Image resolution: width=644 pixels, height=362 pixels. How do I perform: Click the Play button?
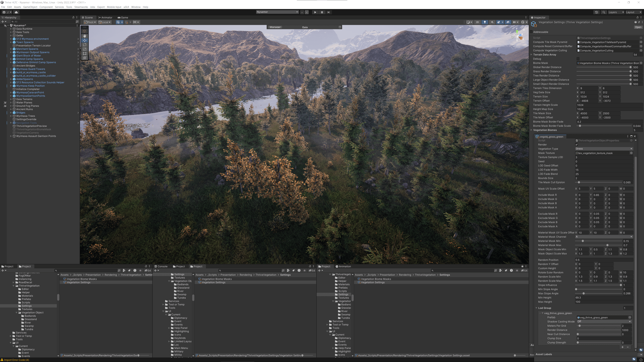[x=315, y=12]
